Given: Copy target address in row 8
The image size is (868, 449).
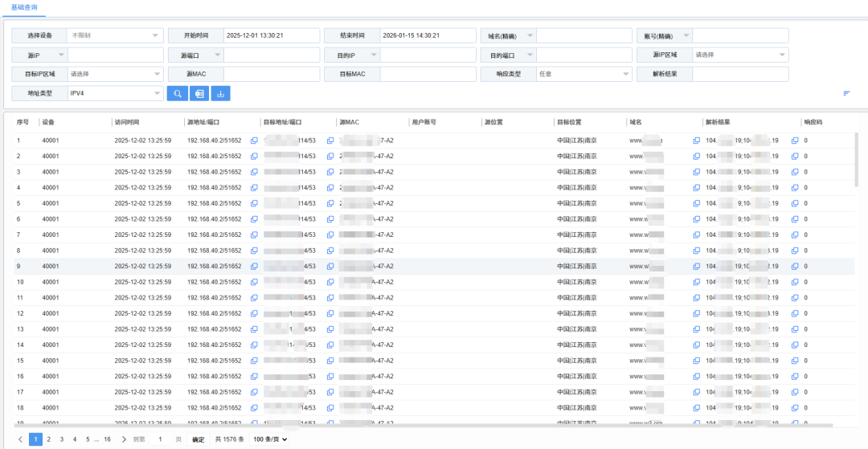Looking at the screenshot, I should [330, 251].
